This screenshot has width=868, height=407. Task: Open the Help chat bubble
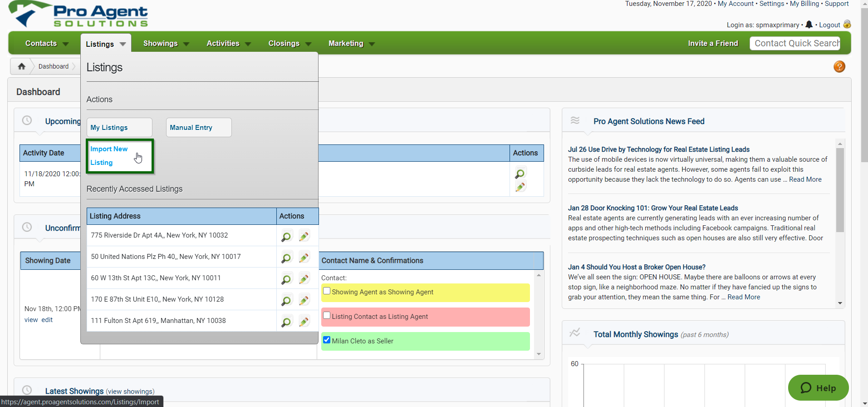coord(818,388)
